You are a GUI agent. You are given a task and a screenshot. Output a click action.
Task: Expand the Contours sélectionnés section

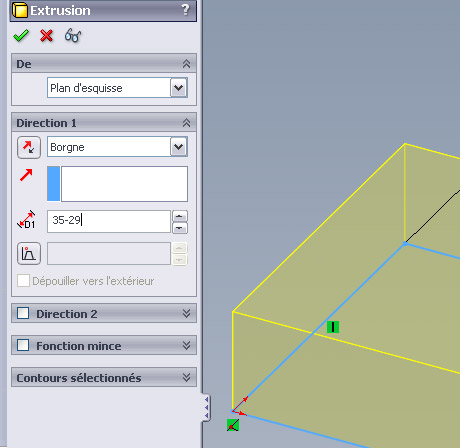[x=186, y=377]
